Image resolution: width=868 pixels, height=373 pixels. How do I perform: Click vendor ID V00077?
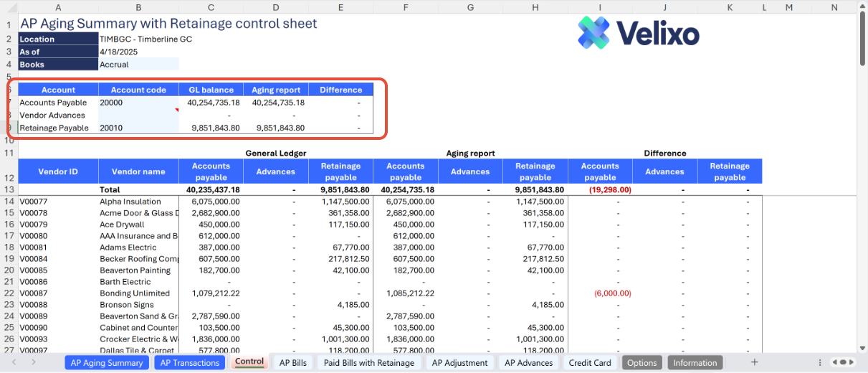34,202
